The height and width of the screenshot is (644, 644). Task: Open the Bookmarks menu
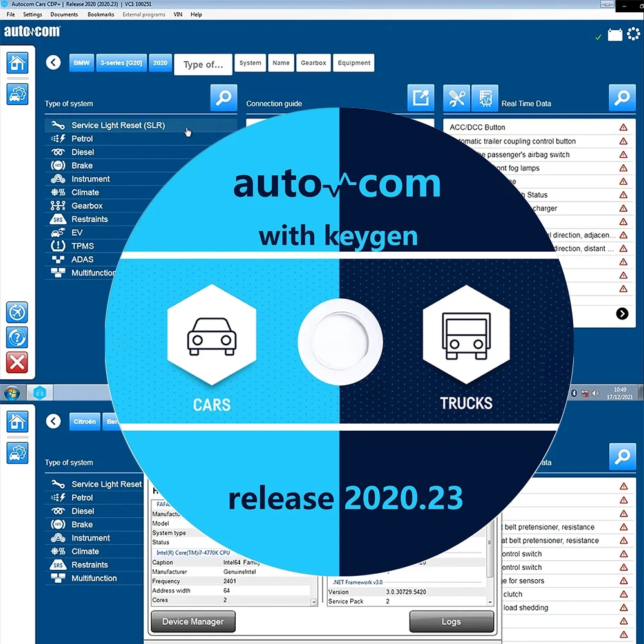tap(100, 14)
